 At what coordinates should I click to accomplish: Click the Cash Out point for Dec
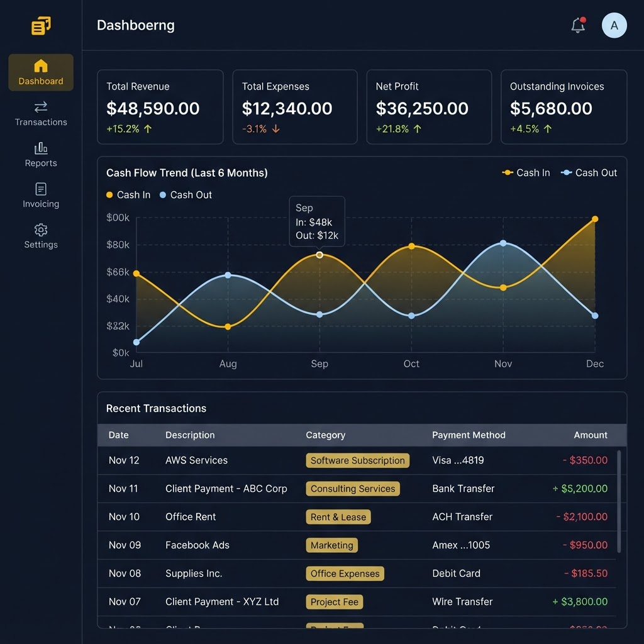[x=595, y=316]
